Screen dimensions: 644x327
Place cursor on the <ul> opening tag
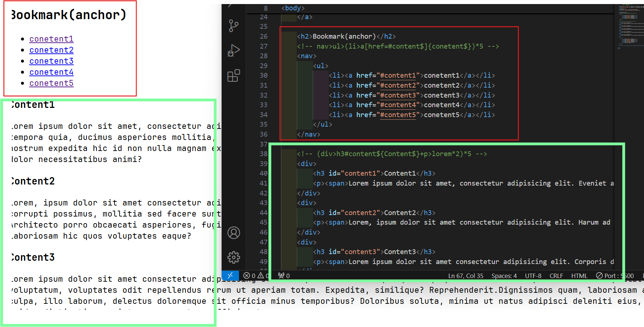(320, 66)
